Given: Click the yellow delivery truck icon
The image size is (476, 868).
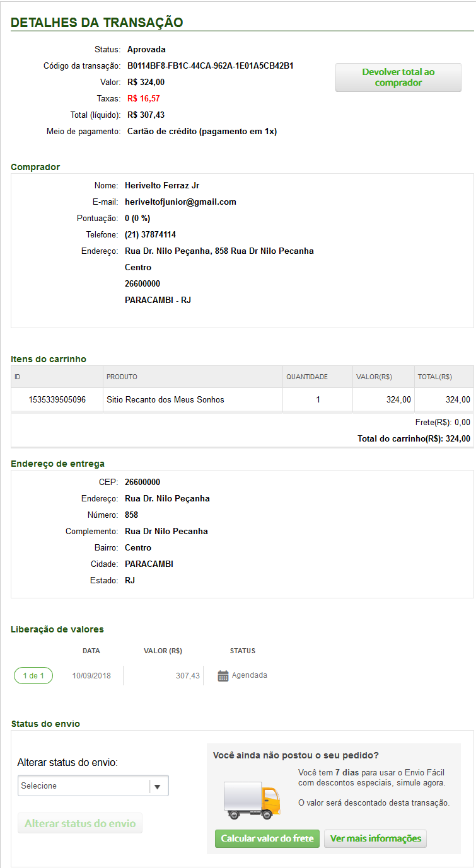Looking at the screenshot, I should click(252, 800).
